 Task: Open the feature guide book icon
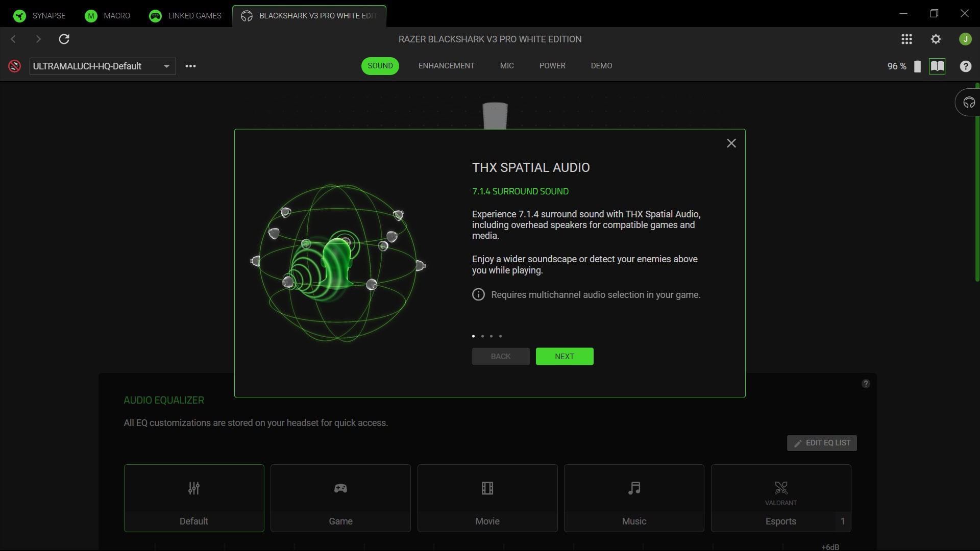937,66
